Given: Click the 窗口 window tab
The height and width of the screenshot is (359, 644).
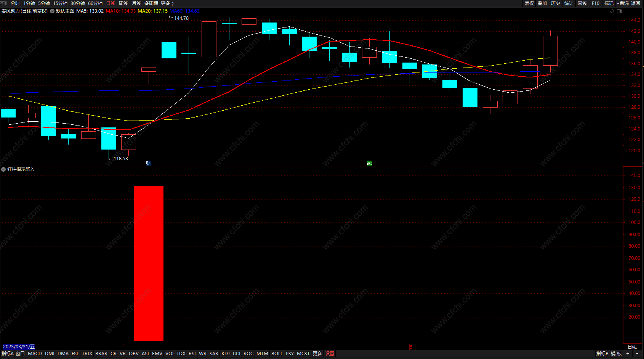Looking at the screenshot, I should 20,354.
